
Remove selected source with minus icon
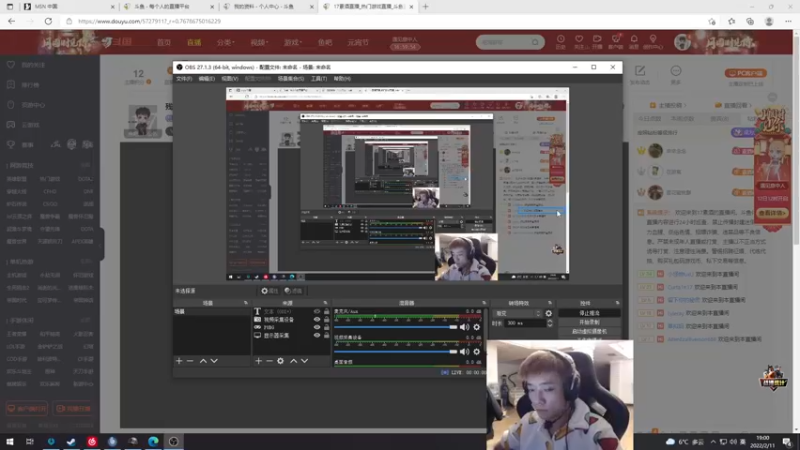pos(269,361)
